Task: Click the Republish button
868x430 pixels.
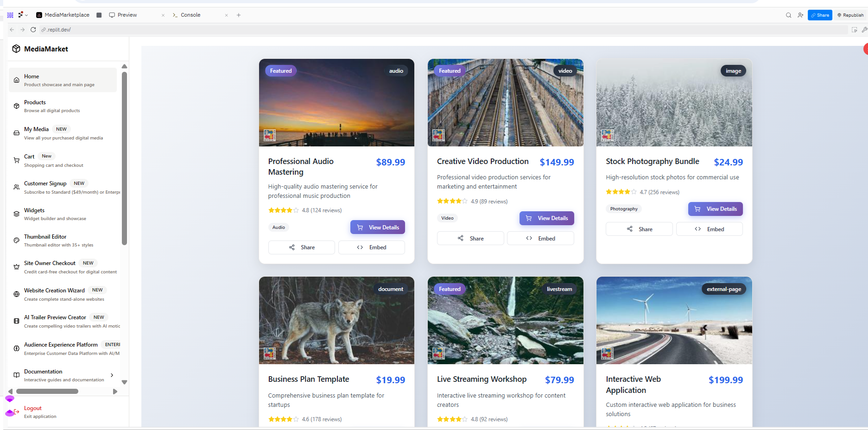Action: point(850,15)
